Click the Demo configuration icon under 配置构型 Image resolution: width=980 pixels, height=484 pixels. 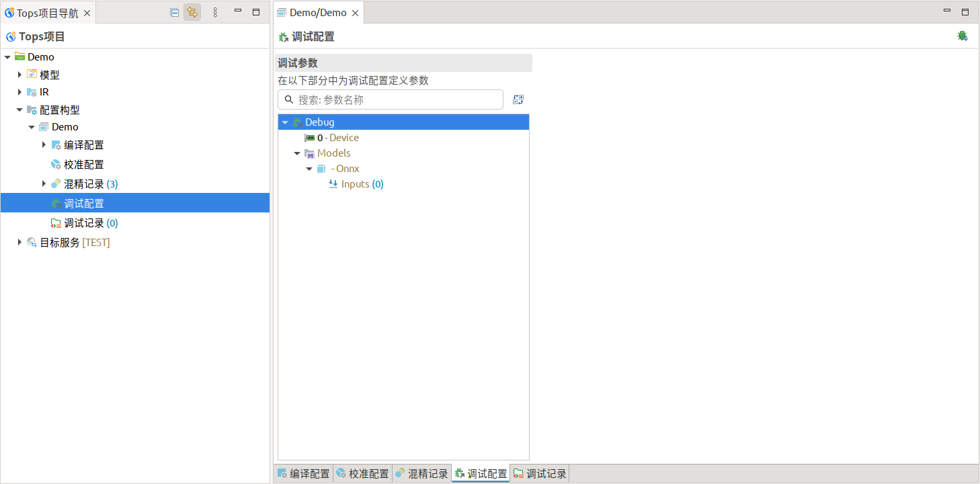click(x=44, y=126)
